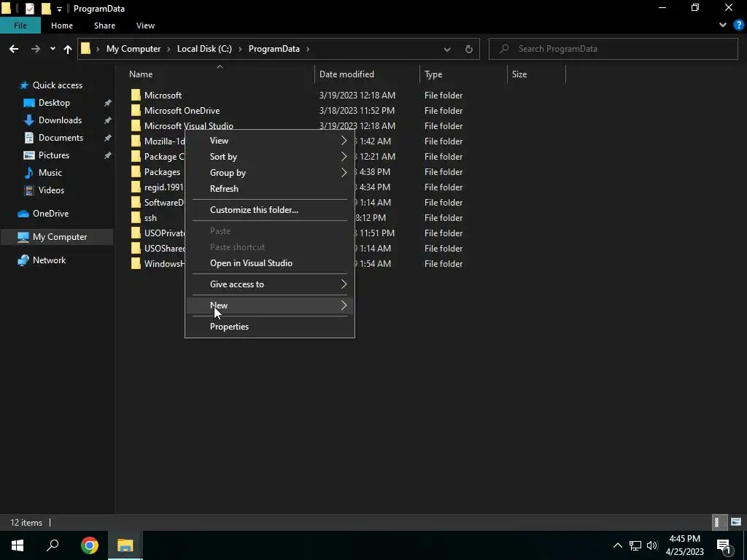Choose Refresh from the context menu
Viewport: 747px width, 560px height.
coord(270,189)
